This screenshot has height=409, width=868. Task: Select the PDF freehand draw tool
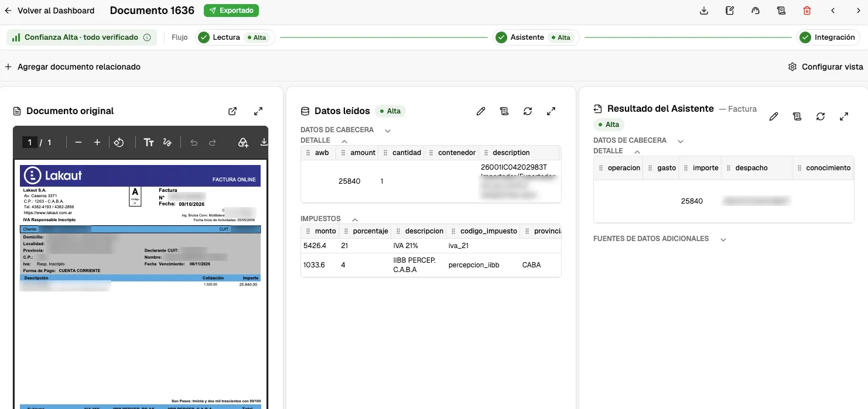pyautogui.click(x=167, y=142)
